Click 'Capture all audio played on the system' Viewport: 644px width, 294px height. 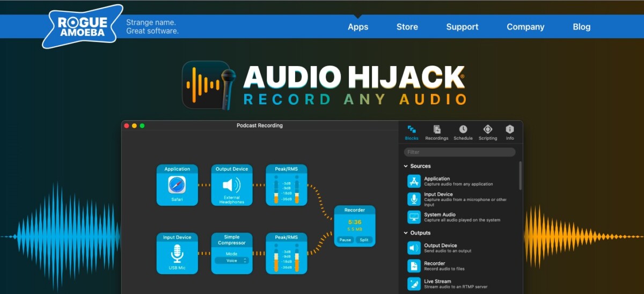(x=462, y=220)
